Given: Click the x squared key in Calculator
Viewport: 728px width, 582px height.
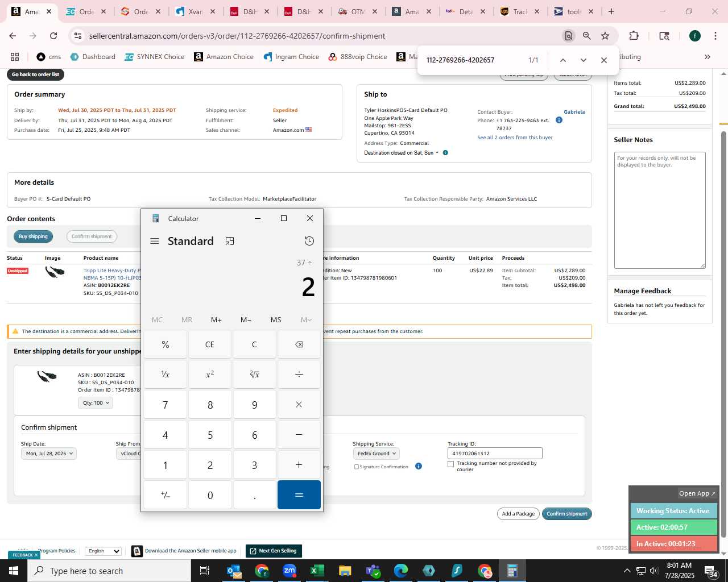Looking at the screenshot, I should click(x=210, y=374).
